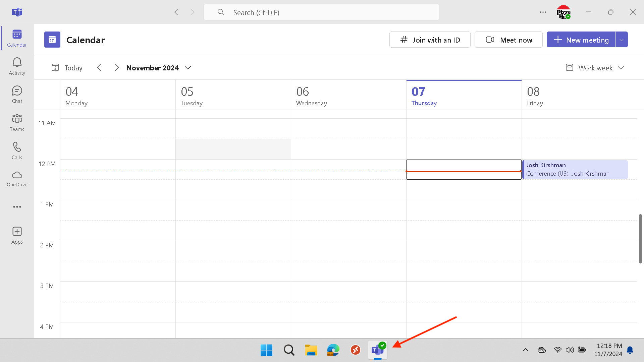Go to the previous week arrow
The image size is (644, 362).
tap(99, 68)
